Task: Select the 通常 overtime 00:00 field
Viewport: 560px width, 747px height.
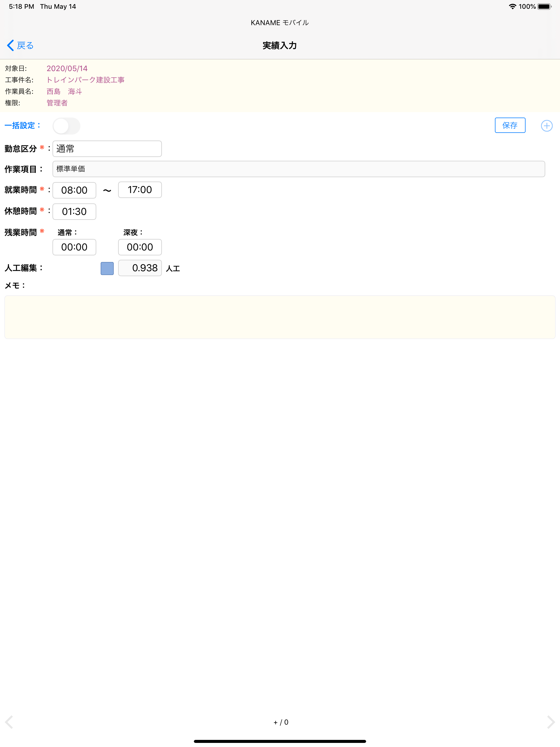Action: pyautogui.click(x=74, y=247)
